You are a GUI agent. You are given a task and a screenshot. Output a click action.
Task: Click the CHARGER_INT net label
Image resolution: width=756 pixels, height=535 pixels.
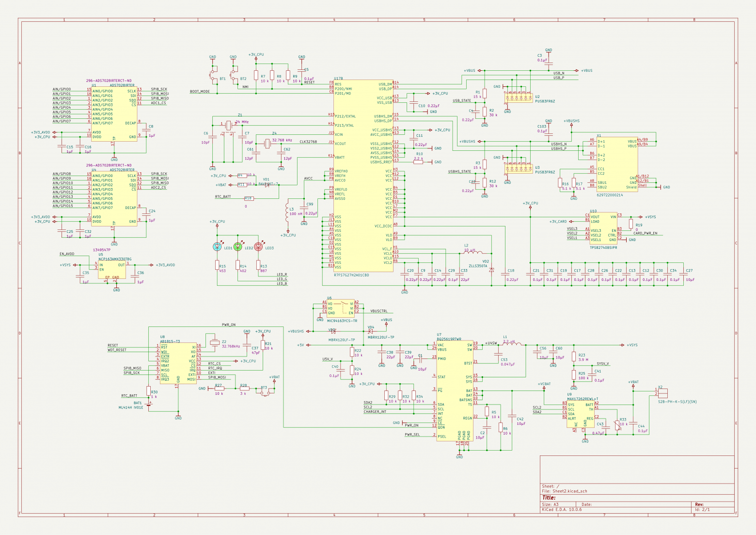(x=375, y=412)
